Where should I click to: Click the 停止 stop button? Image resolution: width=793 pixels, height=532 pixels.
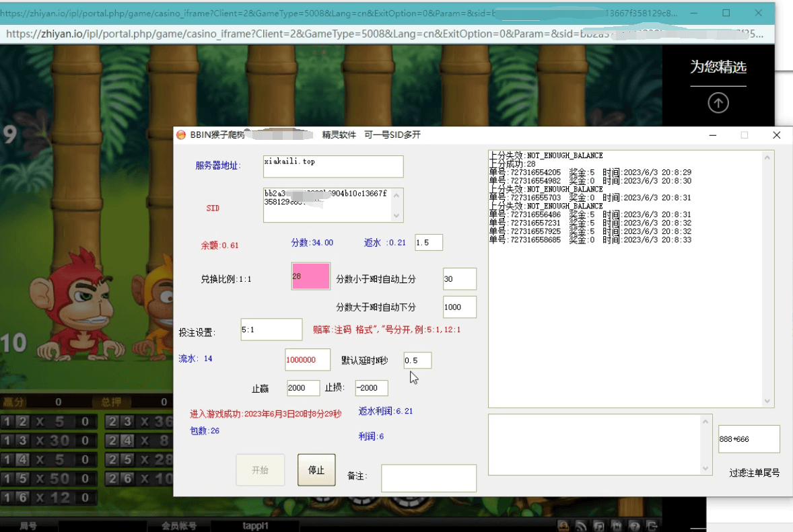316,470
